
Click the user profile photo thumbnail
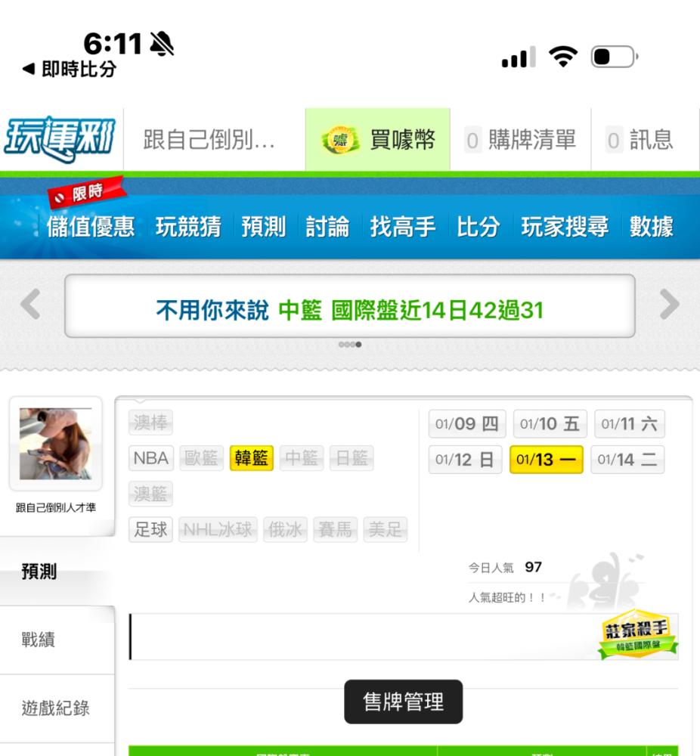pyautogui.click(x=55, y=444)
